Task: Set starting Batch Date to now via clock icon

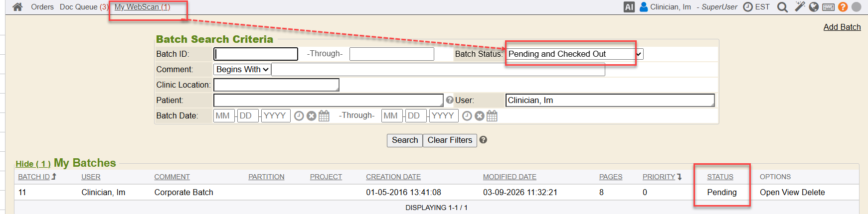Action: [299, 116]
